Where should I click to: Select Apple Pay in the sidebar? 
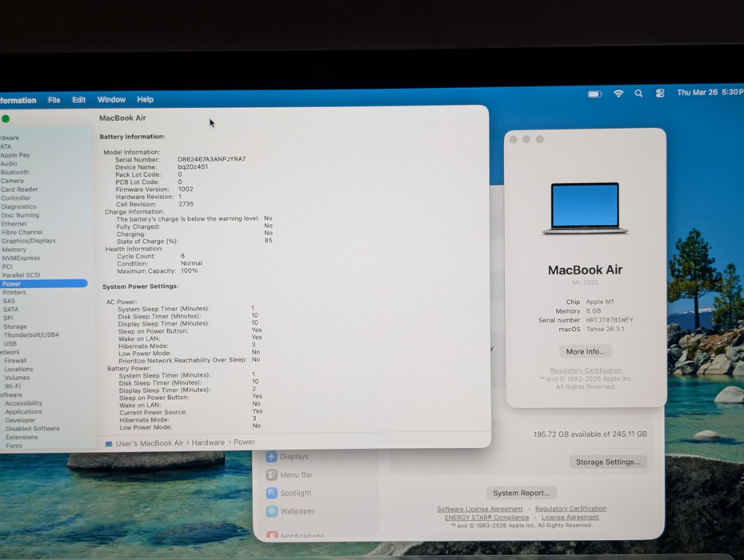(15, 155)
